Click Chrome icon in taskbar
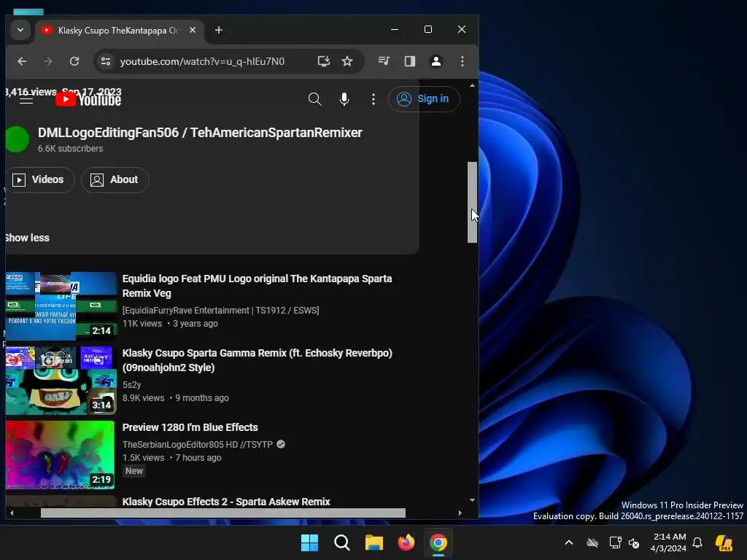Image resolution: width=747 pixels, height=560 pixels. coord(438,542)
